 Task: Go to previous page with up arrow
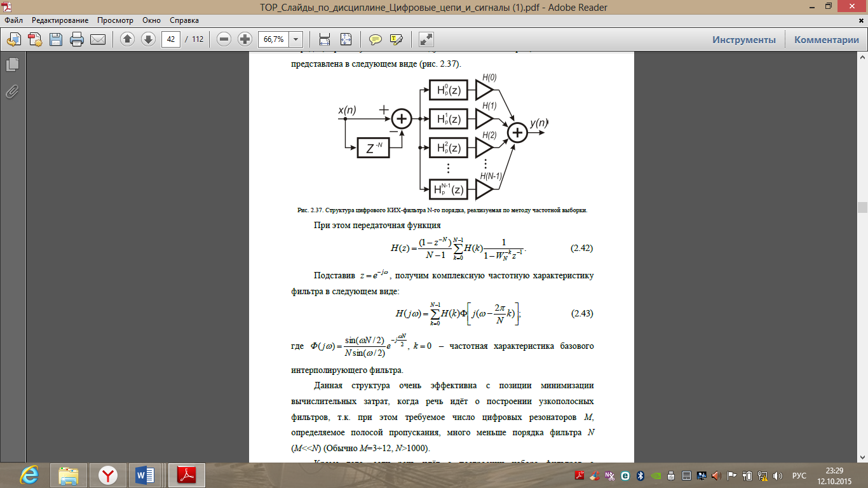coord(127,39)
